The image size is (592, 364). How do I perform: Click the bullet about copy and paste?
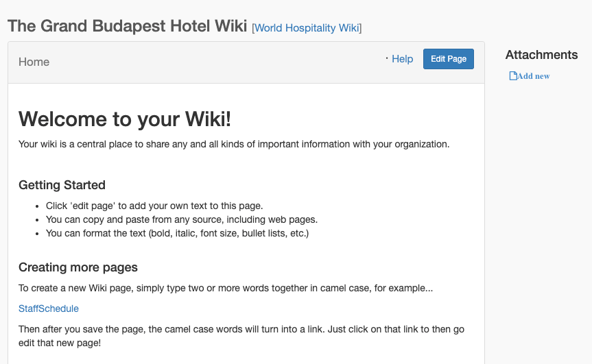pos(182,219)
